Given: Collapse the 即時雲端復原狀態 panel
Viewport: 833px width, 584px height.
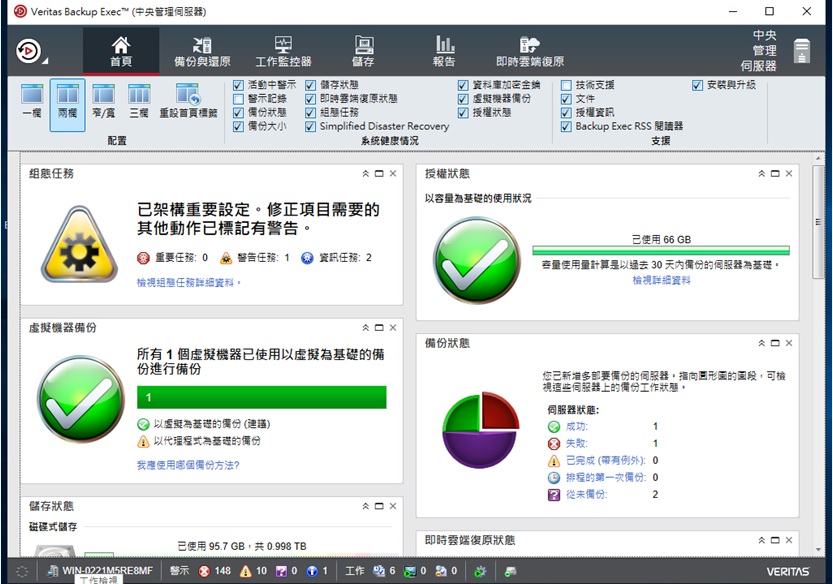Looking at the screenshot, I should (x=762, y=540).
